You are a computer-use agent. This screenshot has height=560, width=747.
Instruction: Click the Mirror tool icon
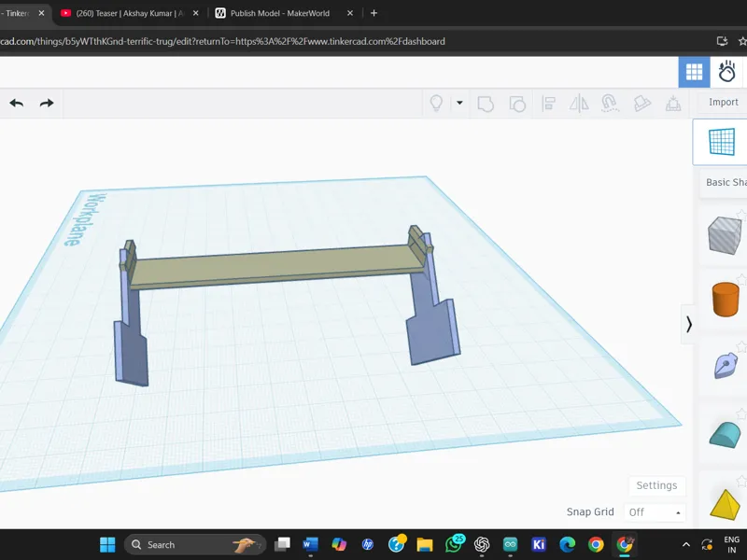579,104
